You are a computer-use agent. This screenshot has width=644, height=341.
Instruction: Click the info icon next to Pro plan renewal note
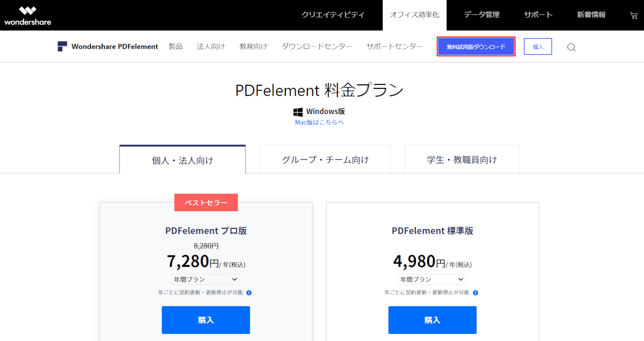[x=249, y=292]
